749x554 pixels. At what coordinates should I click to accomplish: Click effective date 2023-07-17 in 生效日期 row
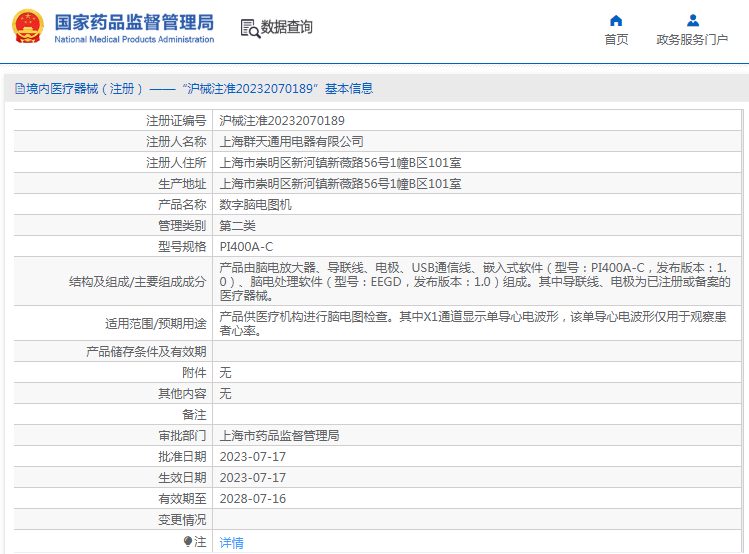pyautogui.click(x=253, y=478)
